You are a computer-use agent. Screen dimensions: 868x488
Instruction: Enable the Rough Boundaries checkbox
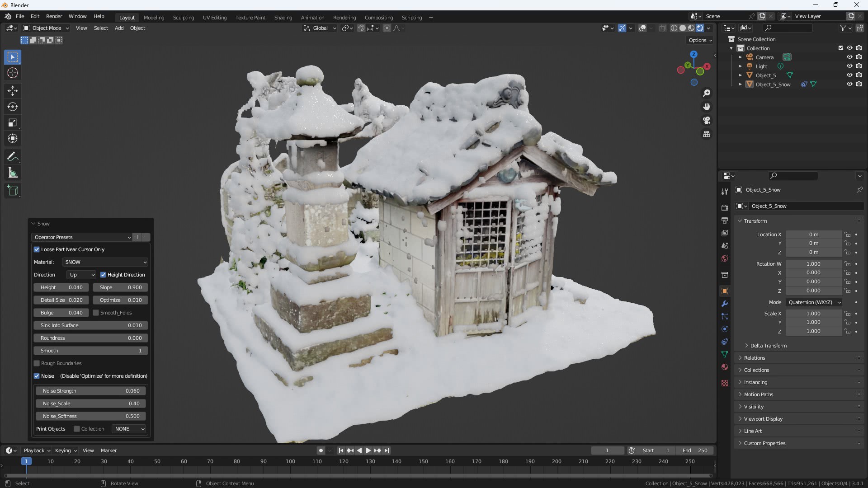point(37,363)
